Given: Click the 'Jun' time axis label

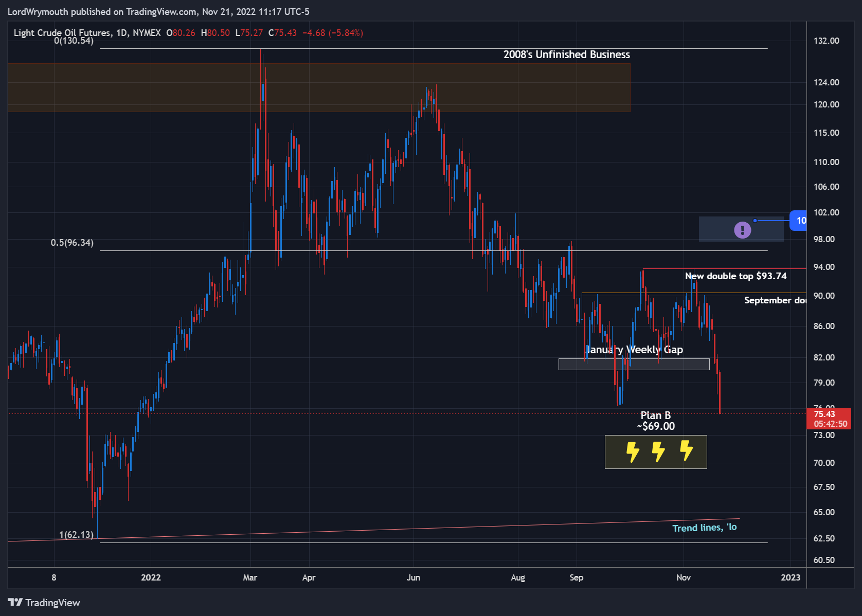Looking at the screenshot, I should (x=414, y=577).
